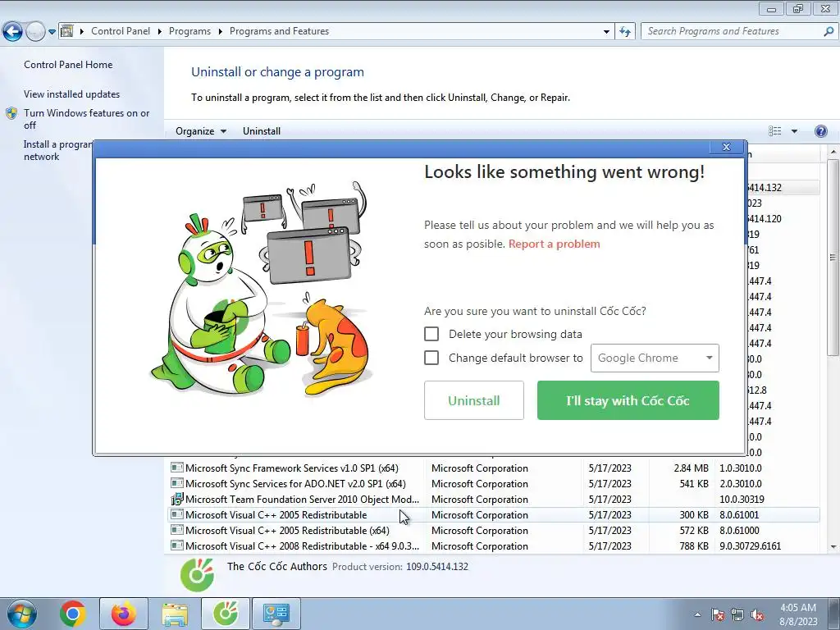
Task: Click the program list scrollbar thumb
Action: click(x=833, y=258)
